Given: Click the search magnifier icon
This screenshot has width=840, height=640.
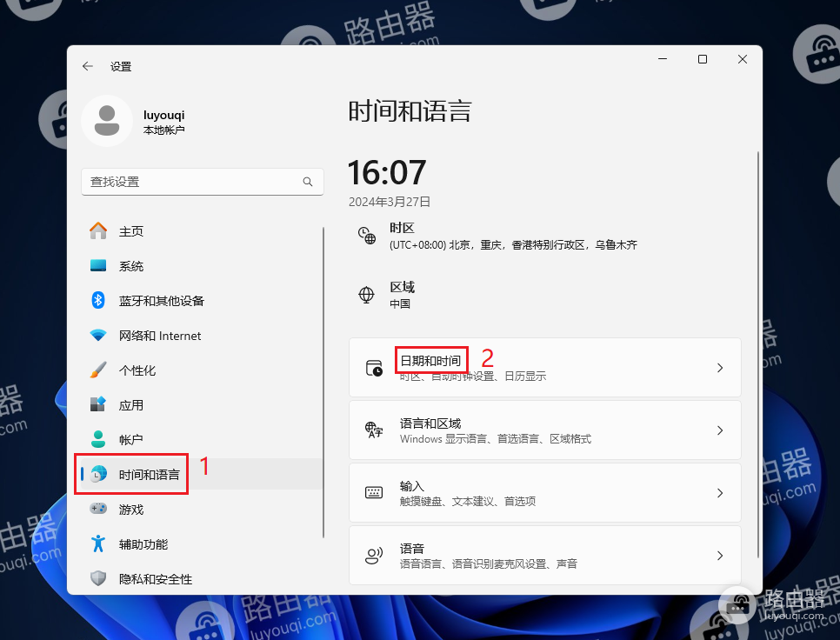Looking at the screenshot, I should coord(308,182).
